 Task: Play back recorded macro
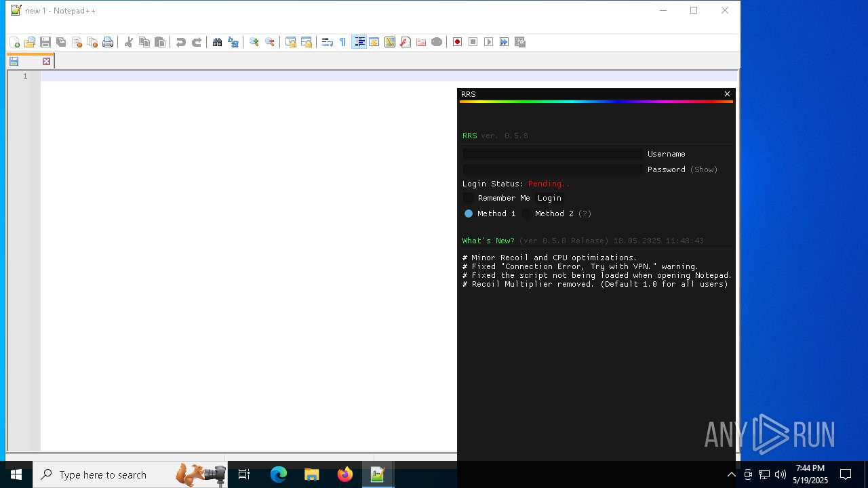pyautogui.click(x=489, y=42)
